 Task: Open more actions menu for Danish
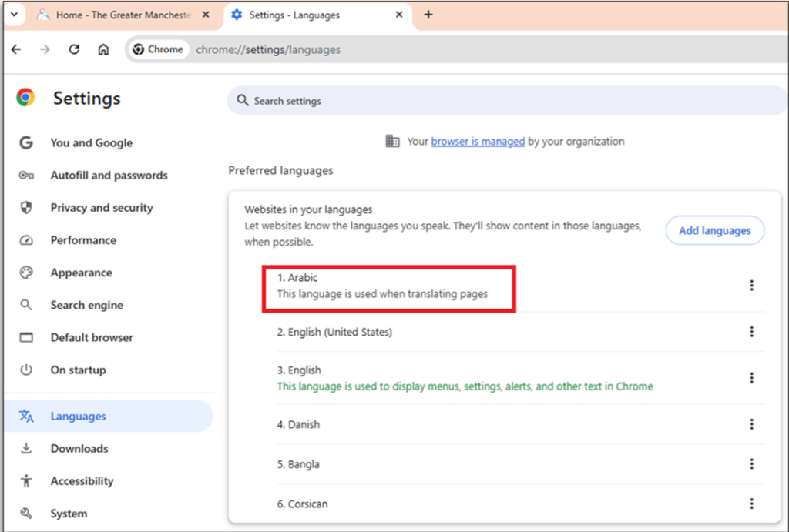(751, 424)
